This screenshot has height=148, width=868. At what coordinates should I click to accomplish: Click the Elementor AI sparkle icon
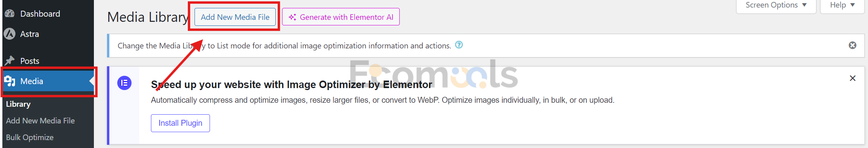292,17
